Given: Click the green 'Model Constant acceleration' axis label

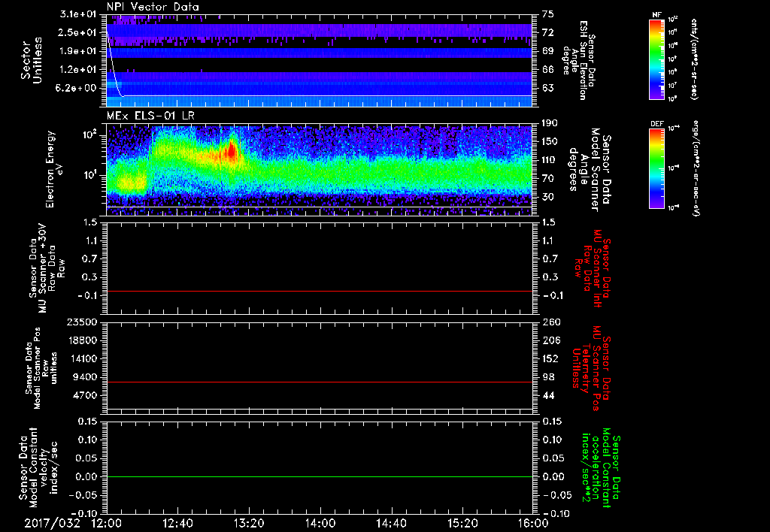Looking at the screenshot, I should tap(601, 467).
